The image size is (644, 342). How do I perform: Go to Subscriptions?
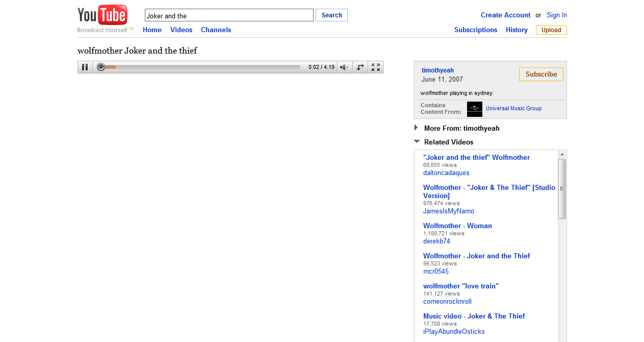coord(476,30)
